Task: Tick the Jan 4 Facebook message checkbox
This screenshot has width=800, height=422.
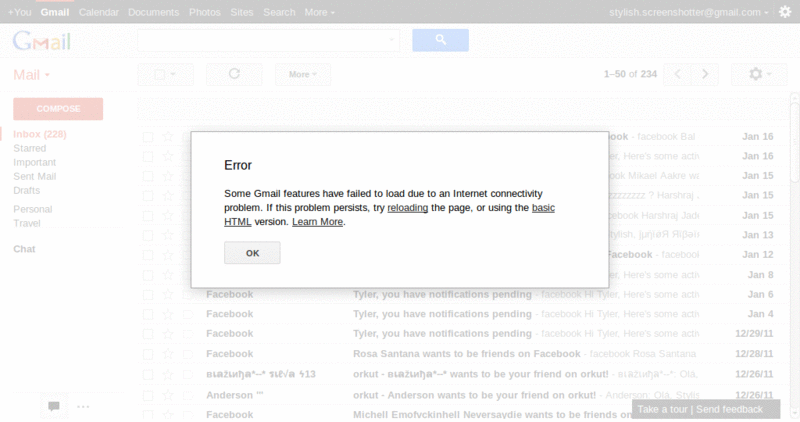Action: pyautogui.click(x=148, y=314)
